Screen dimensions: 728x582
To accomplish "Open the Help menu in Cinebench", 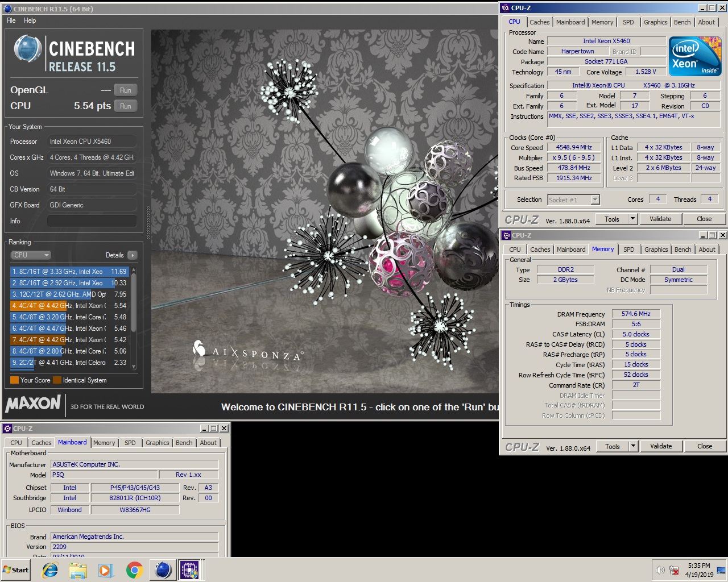I will pyautogui.click(x=30, y=20).
